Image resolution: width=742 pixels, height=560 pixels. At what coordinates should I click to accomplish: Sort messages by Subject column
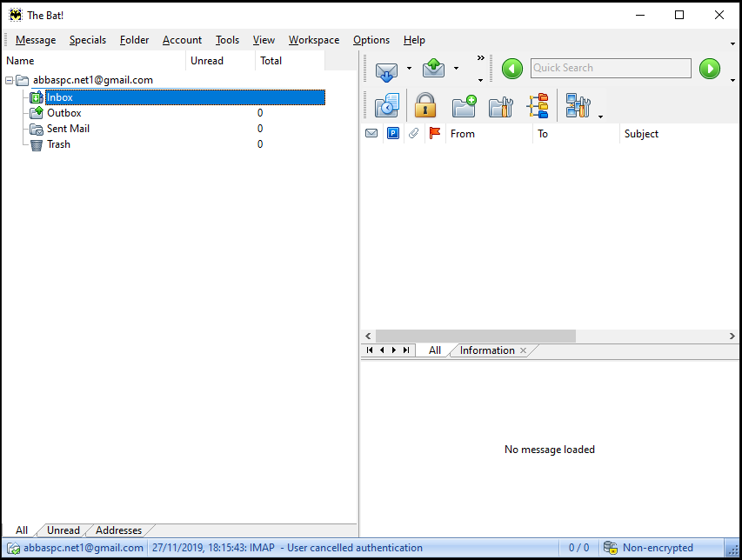click(x=679, y=134)
